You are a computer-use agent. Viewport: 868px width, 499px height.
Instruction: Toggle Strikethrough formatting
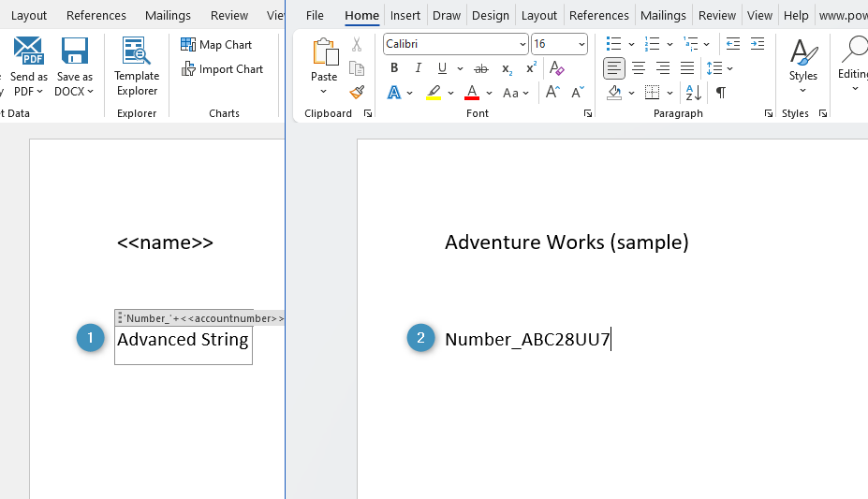click(481, 68)
